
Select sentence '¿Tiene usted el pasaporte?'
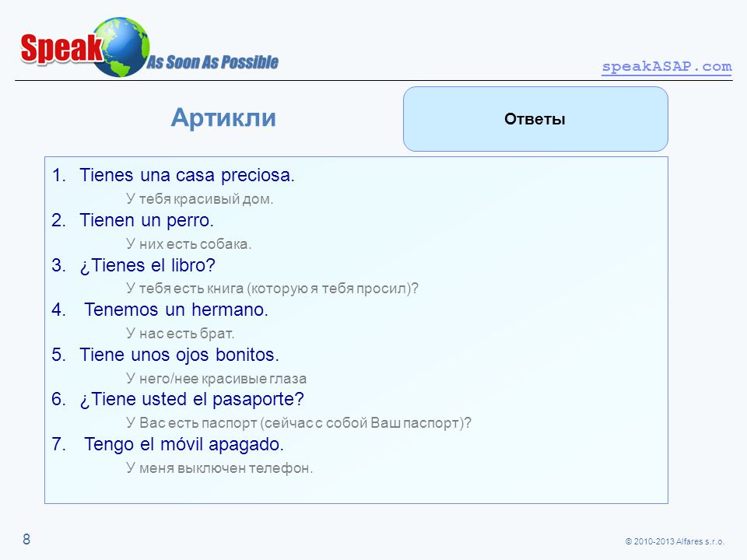tap(191, 400)
